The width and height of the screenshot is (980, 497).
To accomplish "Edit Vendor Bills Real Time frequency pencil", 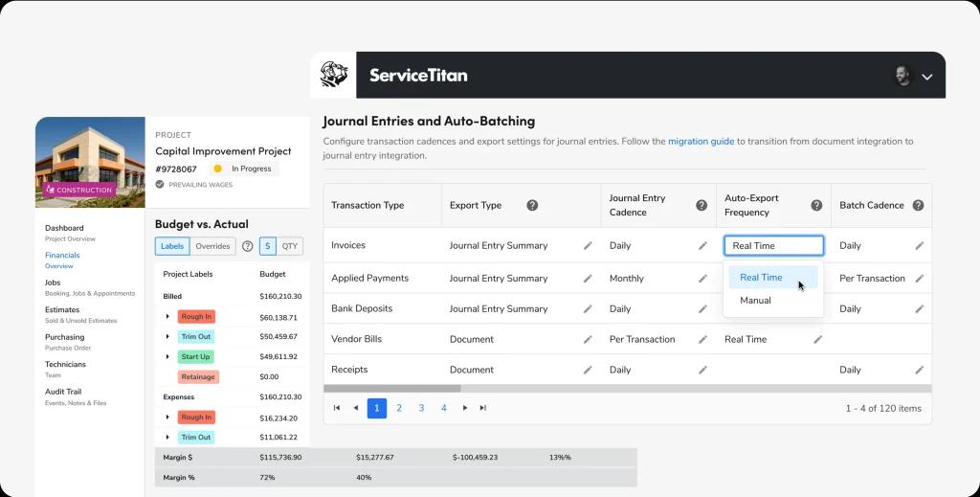I will coord(817,339).
